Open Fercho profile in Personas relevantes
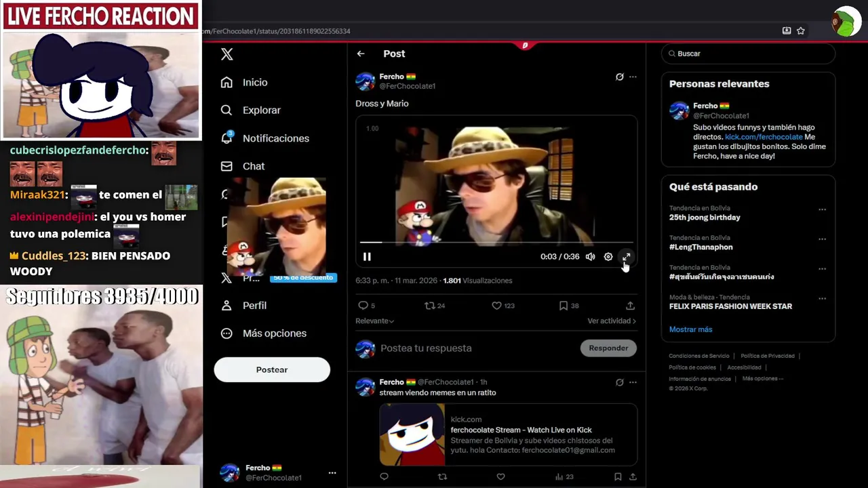Screen dimensions: 868x488 (711, 106)
